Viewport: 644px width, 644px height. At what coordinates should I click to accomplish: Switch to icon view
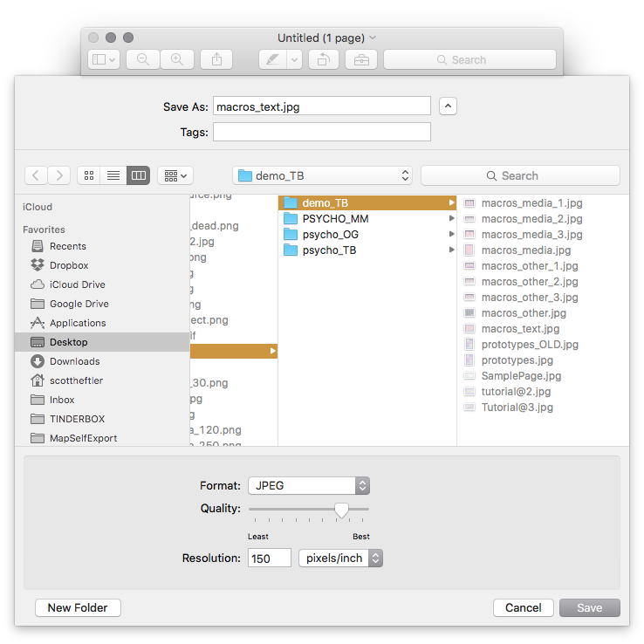[89, 175]
